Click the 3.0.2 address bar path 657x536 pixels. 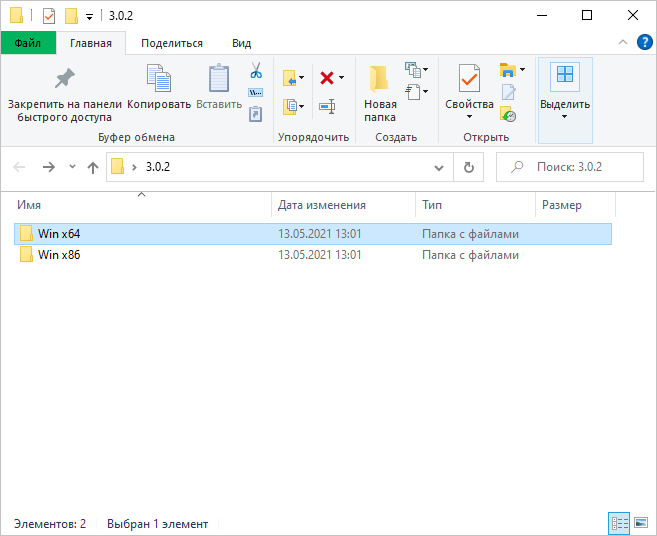pyautogui.click(x=158, y=167)
